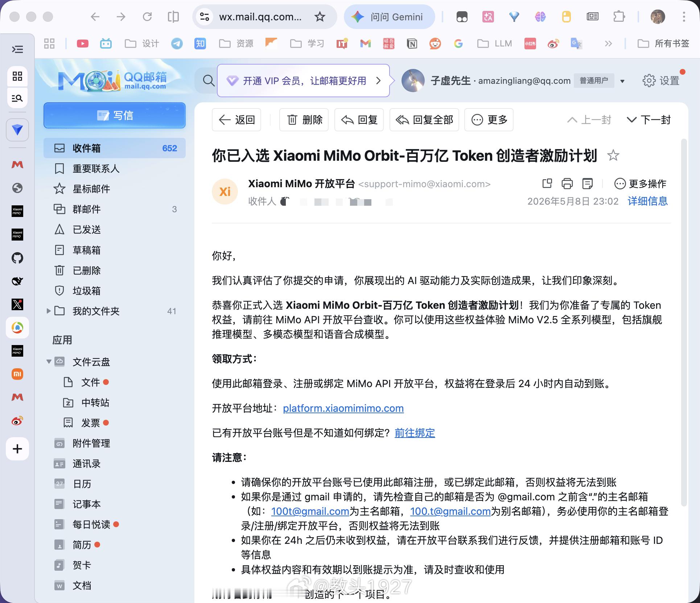The height and width of the screenshot is (603, 700).
Task: Click 回复 reply button
Action: pyautogui.click(x=359, y=120)
